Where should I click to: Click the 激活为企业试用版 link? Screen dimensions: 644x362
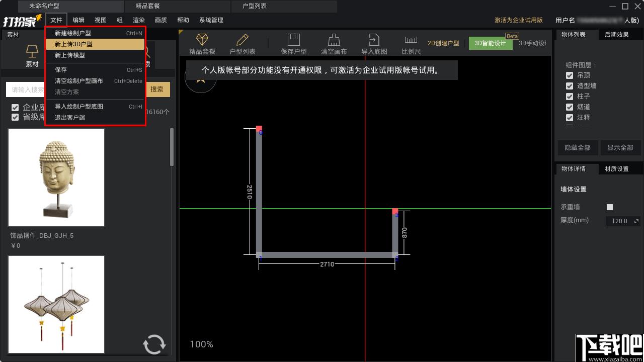pos(519,20)
